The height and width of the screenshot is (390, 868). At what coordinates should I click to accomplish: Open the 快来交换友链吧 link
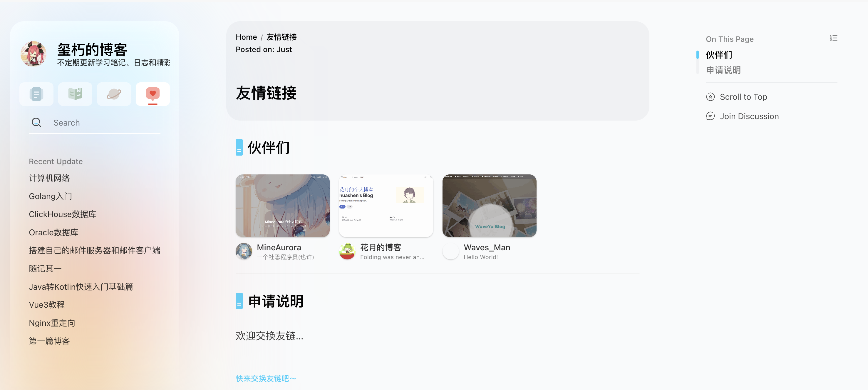[x=266, y=379]
